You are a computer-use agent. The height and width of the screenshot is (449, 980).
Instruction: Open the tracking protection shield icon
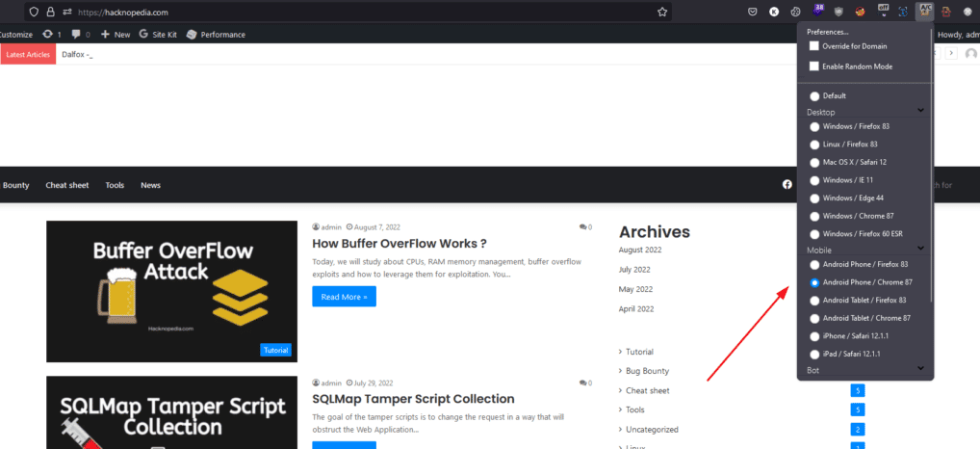[35, 12]
